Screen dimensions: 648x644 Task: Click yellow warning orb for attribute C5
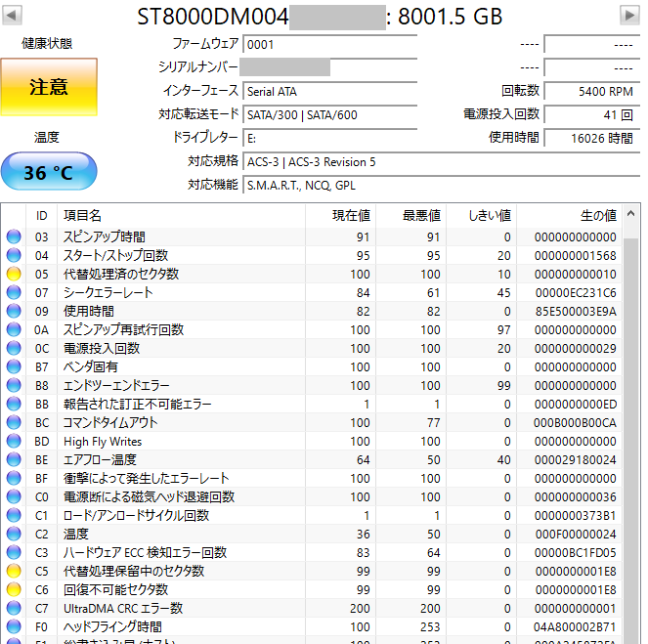(x=14, y=571)
